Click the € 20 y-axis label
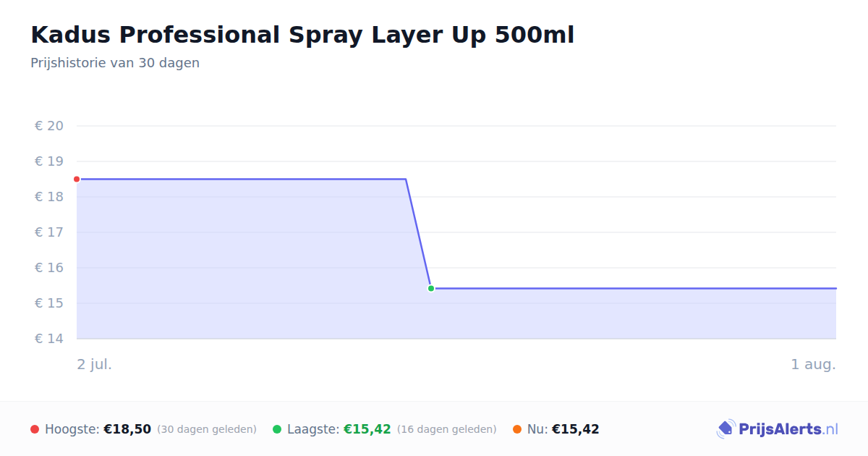This screenshot has height=456, width=868. pos(49,126)
